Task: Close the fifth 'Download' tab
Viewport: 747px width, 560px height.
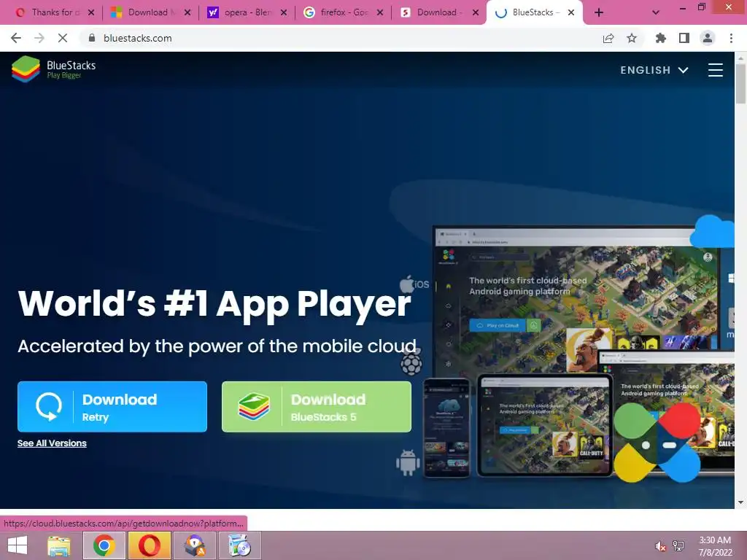Action: (x=476, y=13)
